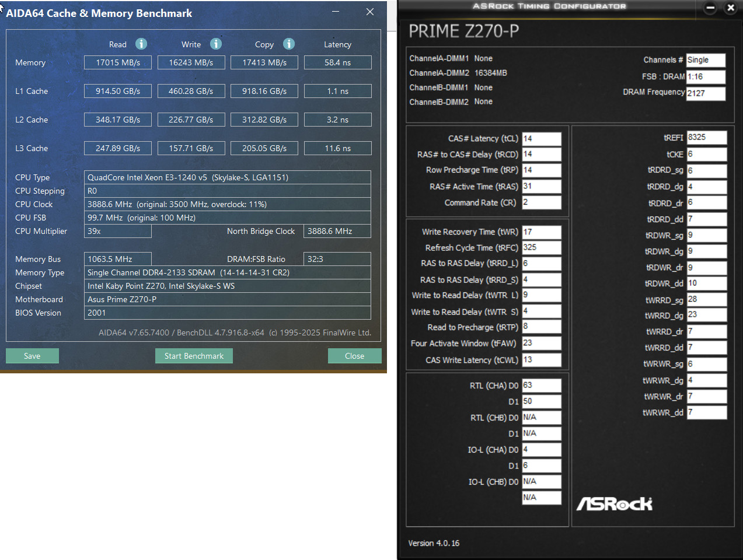Click the tRDRD_sg field

(707, 171)
